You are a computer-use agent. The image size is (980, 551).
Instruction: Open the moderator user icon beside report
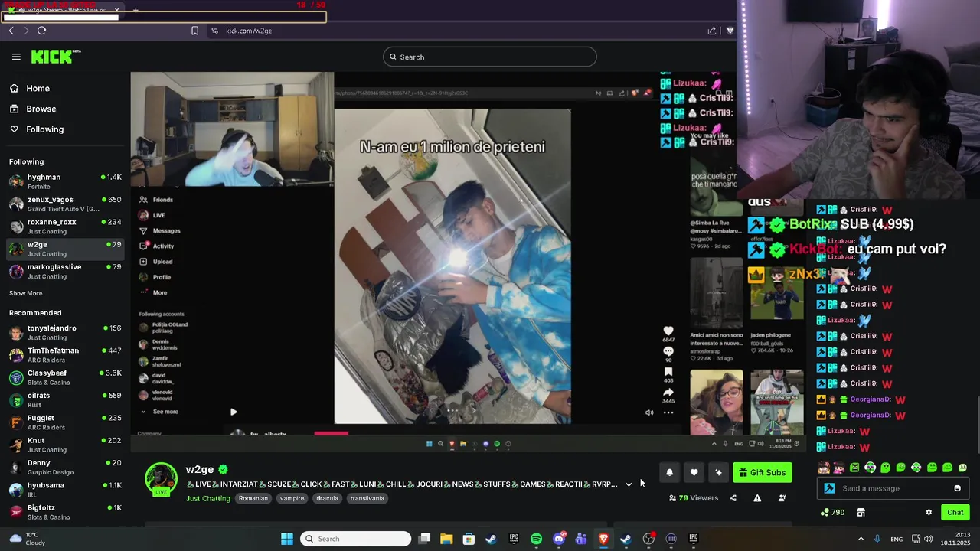pos(782,498)
